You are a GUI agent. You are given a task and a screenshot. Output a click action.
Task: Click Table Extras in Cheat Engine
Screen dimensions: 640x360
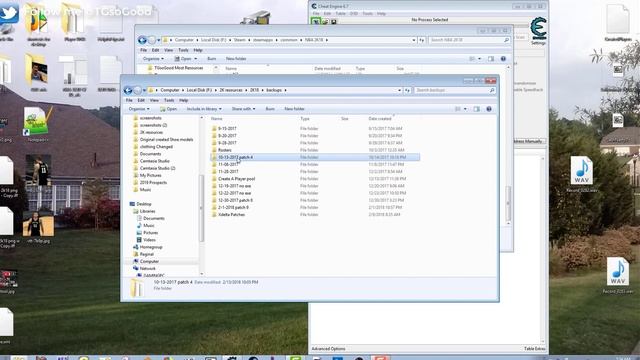point(535,349)
